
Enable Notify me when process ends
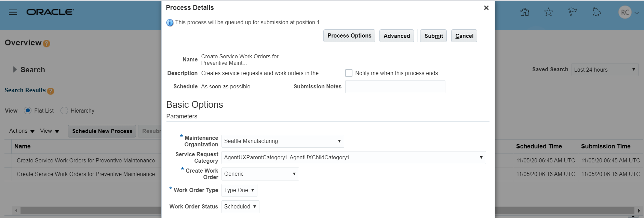(349, 73)
